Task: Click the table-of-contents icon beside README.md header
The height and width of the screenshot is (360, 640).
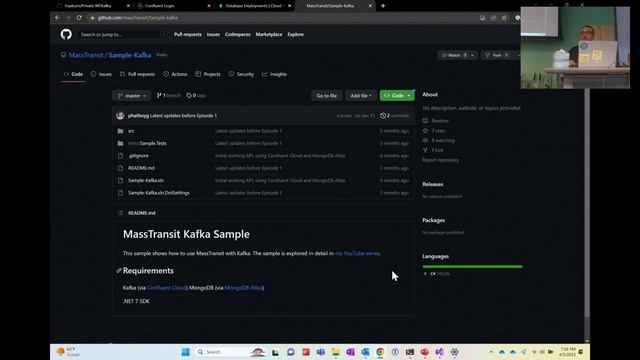Action: pos(120,213)
